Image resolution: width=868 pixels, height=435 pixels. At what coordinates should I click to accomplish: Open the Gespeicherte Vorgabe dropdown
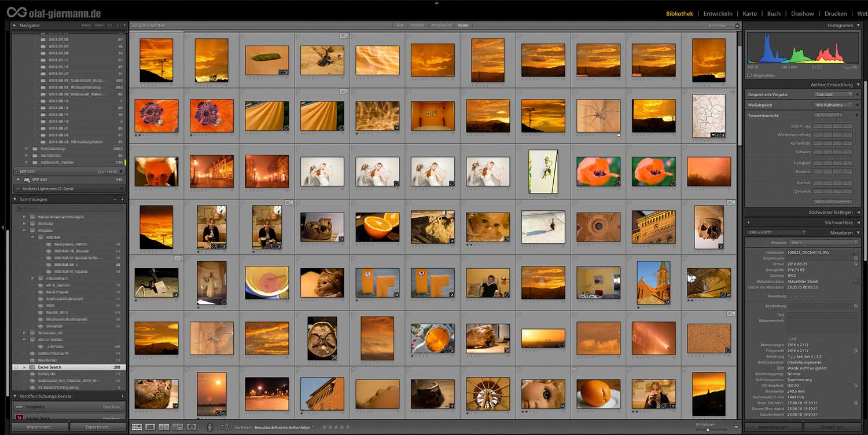[832, 94]
